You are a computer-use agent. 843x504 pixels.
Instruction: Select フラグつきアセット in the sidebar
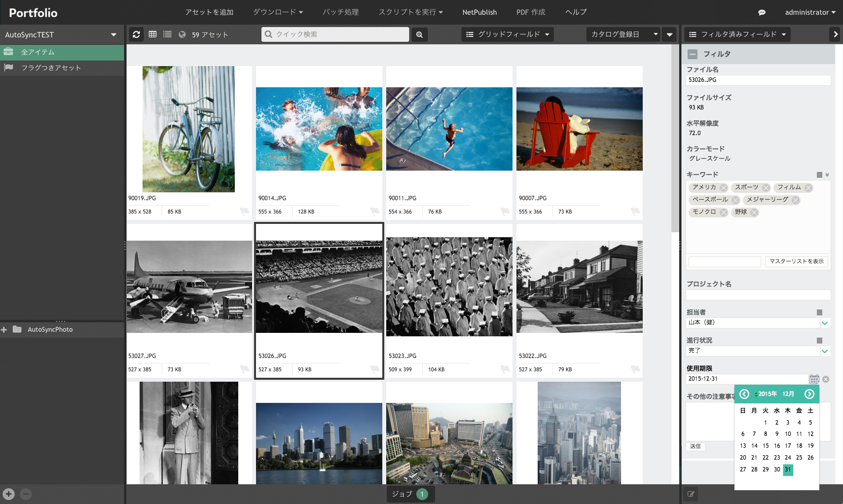tap(62, 68)
